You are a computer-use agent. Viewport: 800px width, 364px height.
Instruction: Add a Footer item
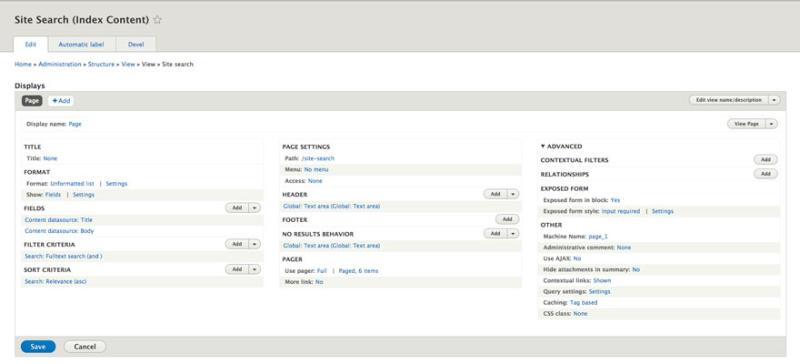coord(507,219)
